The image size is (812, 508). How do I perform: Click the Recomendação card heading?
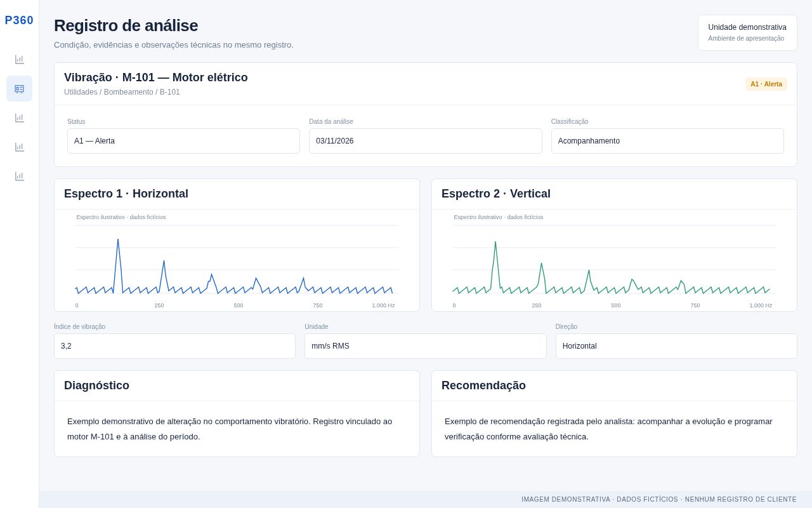pos(483,385)
